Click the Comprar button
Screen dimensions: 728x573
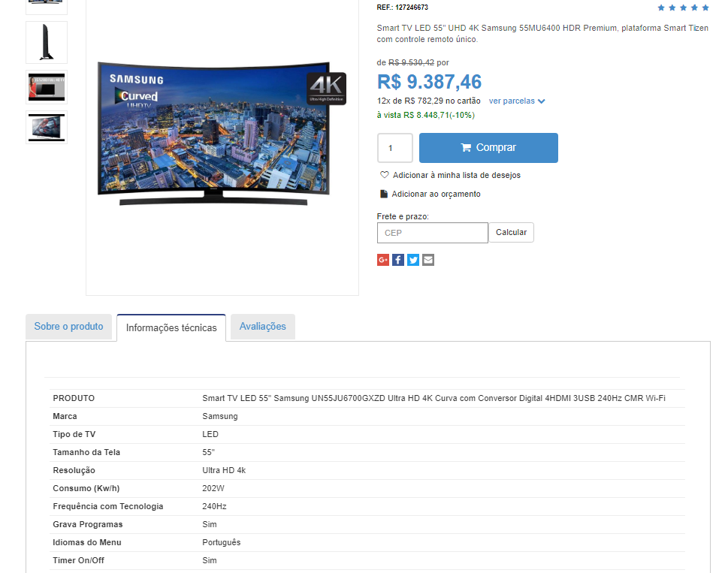click(488, 148)
